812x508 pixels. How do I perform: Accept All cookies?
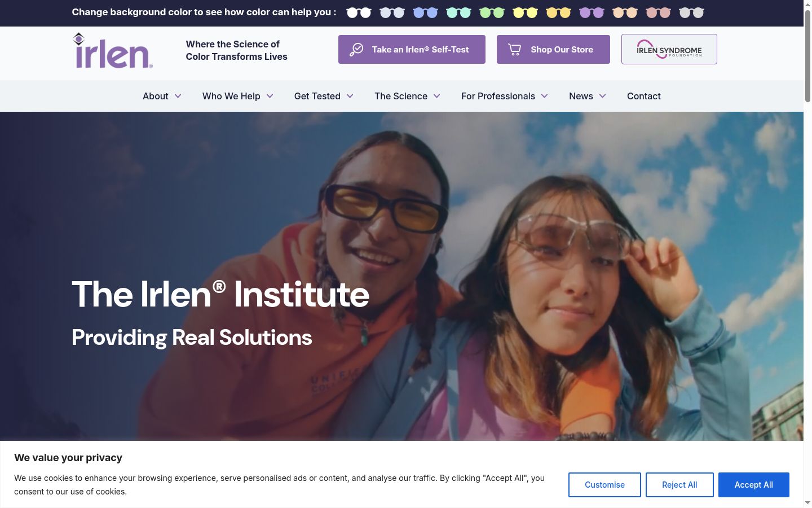pos(754,485)
